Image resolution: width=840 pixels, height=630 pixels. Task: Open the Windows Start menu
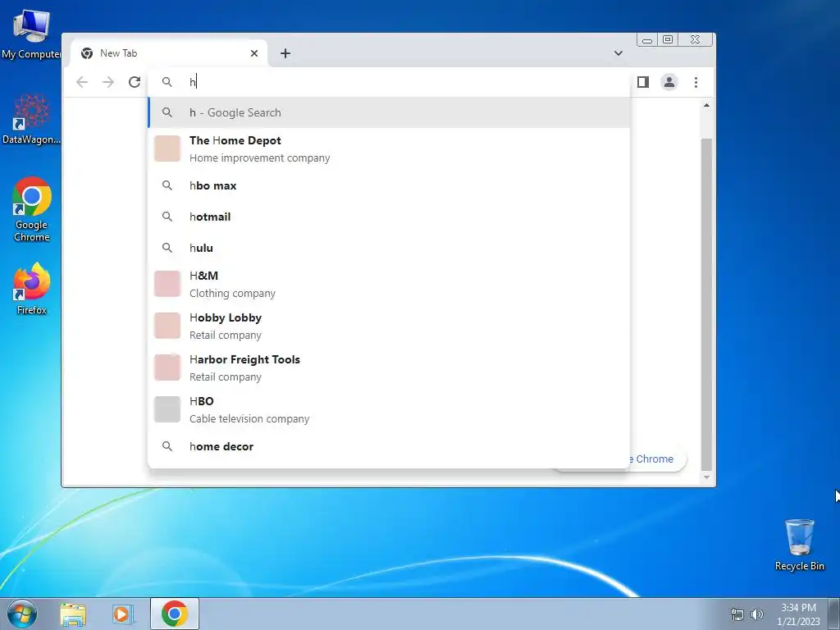click(22, 614)
